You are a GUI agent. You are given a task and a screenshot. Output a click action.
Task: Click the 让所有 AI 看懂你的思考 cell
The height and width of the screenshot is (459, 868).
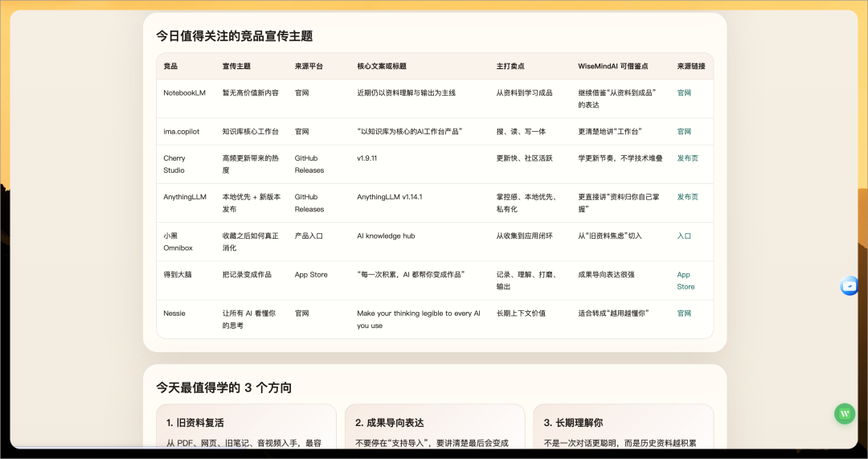pos(249,319)
